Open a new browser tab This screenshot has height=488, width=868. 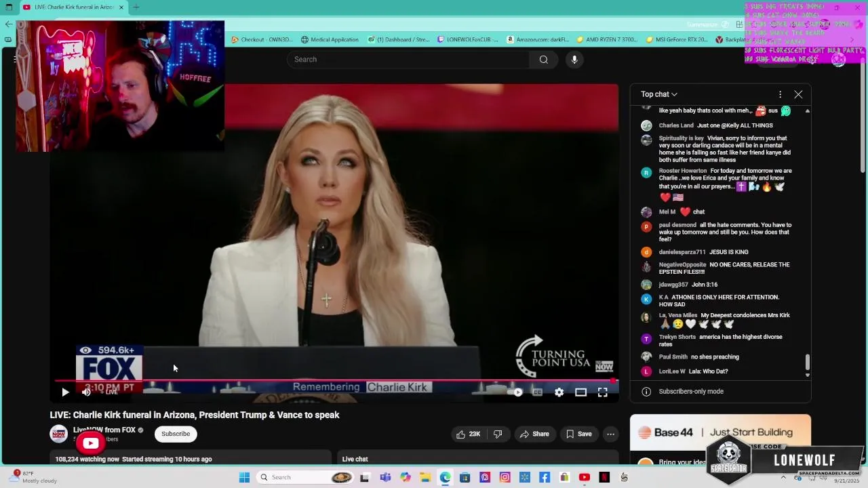tap(136, 7)
